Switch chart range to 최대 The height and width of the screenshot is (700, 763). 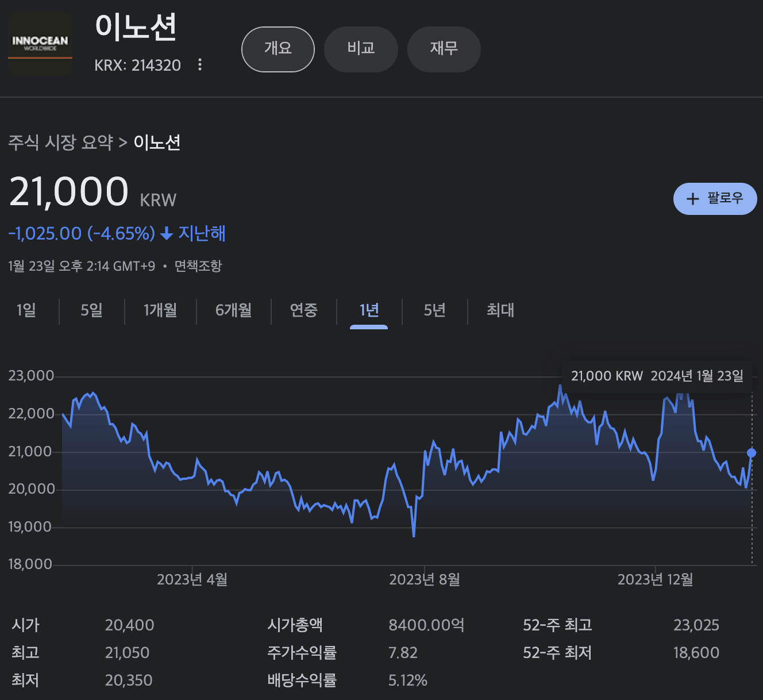(x=500, y=310)
